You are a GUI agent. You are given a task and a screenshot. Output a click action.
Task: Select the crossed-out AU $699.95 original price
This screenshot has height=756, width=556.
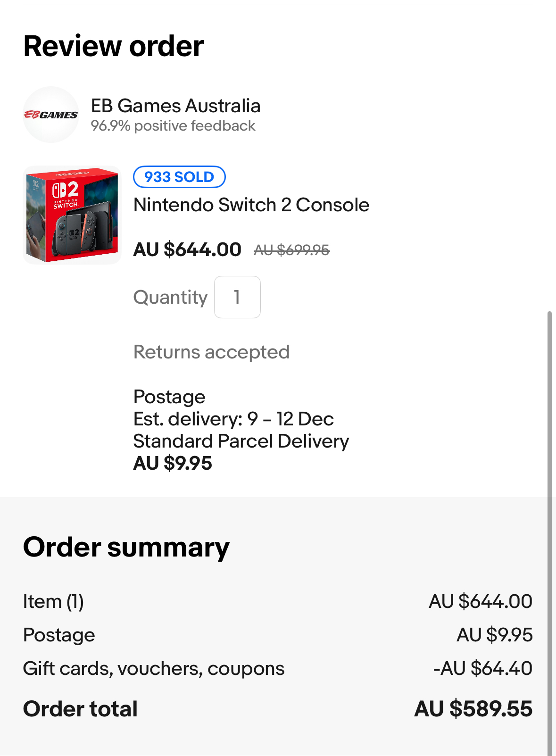point(291,250)
